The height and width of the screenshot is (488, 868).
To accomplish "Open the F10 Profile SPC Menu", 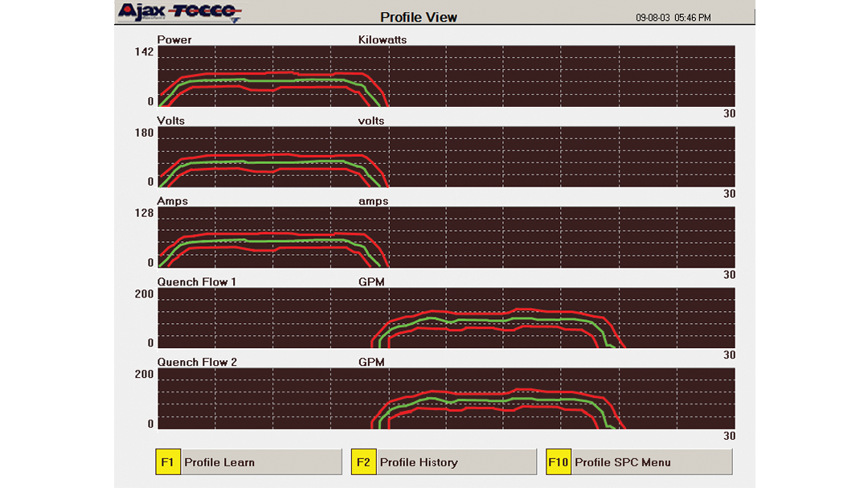I will pos(640,462).
